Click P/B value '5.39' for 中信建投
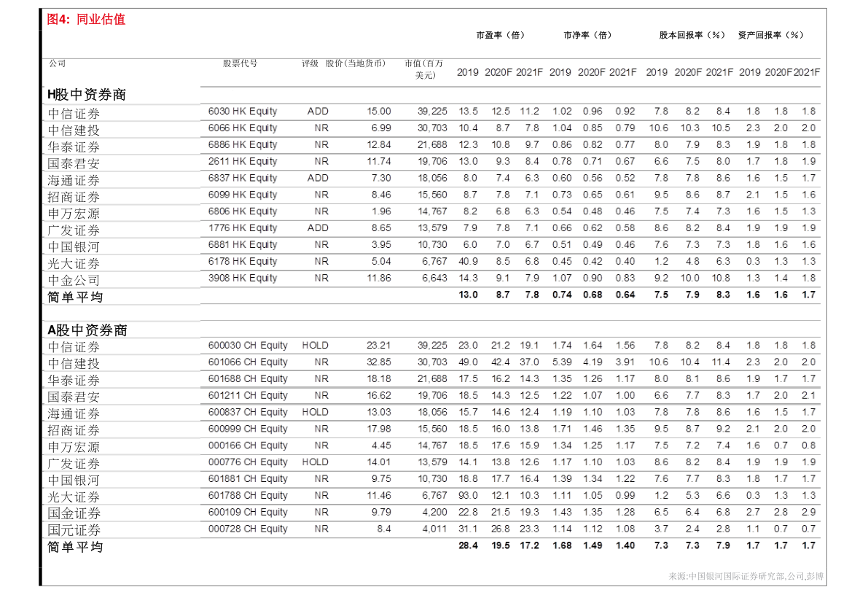Screen dimensions: 868x595 coord(562,362)
